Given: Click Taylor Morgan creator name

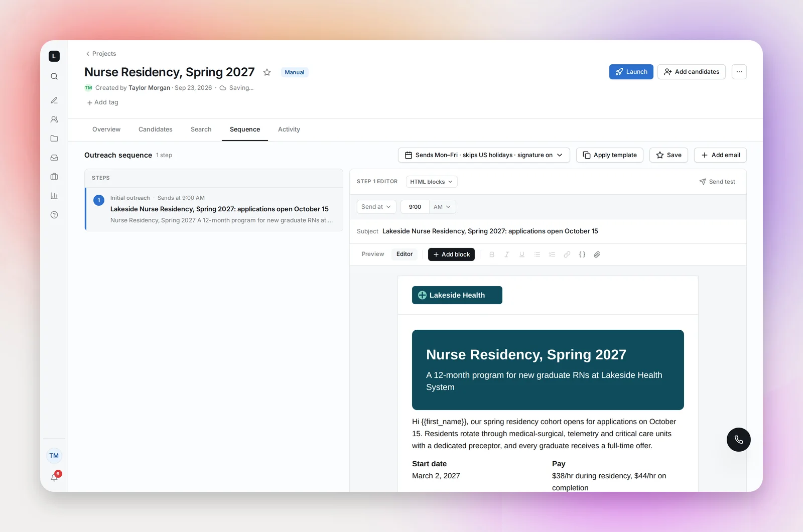Looking at the screenshot, I should point(149,88).
